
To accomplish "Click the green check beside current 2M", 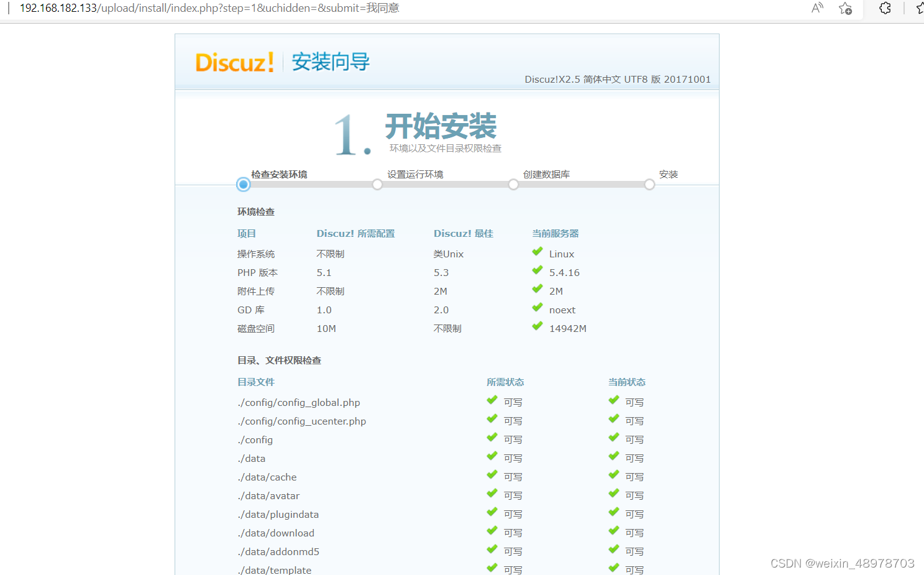I will [x=537, y=289].
